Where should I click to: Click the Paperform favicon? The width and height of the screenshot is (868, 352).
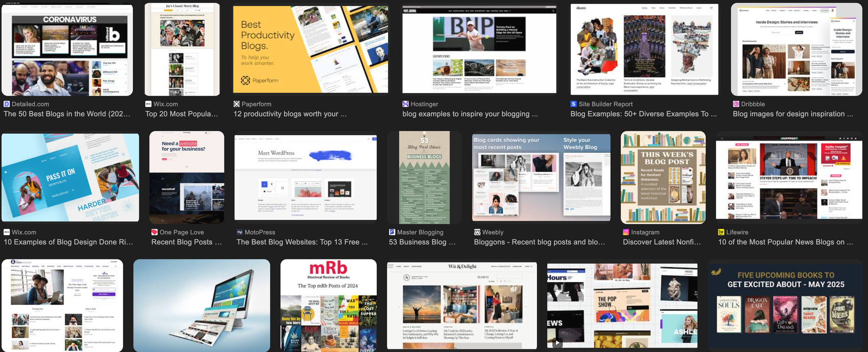pyautogui.click(x=237, y=104)
